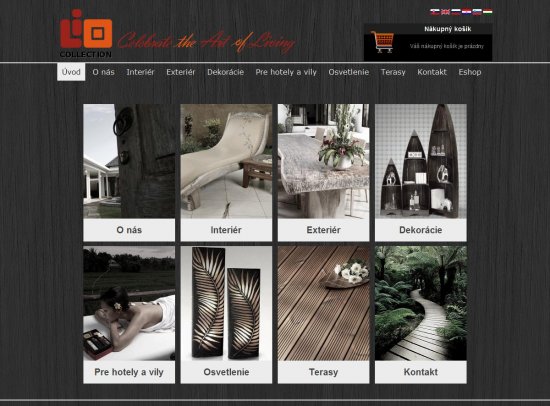Open Pre hotely a vily menu item
The width and height of the screenshot is (550, 406).
pyautogui.click(x=286, y=72)
